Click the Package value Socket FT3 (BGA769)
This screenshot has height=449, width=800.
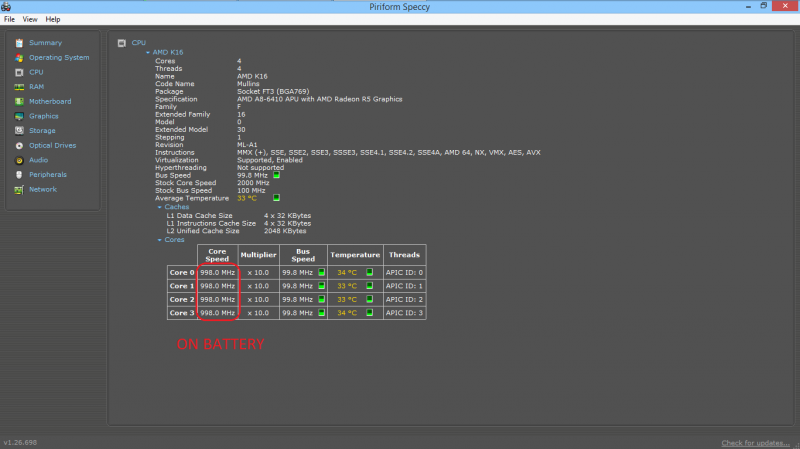click(273, 91)
